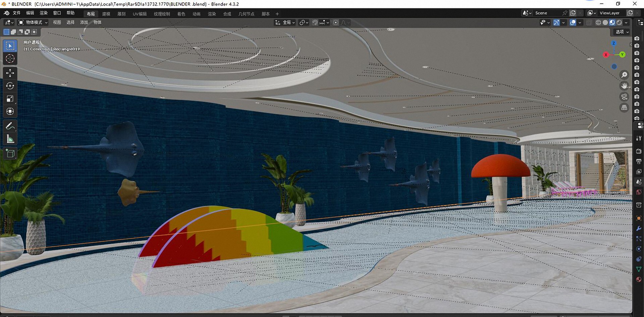Select the Rotate tool in the toolbar
The image size is (644, 317).
click(10, 85)
